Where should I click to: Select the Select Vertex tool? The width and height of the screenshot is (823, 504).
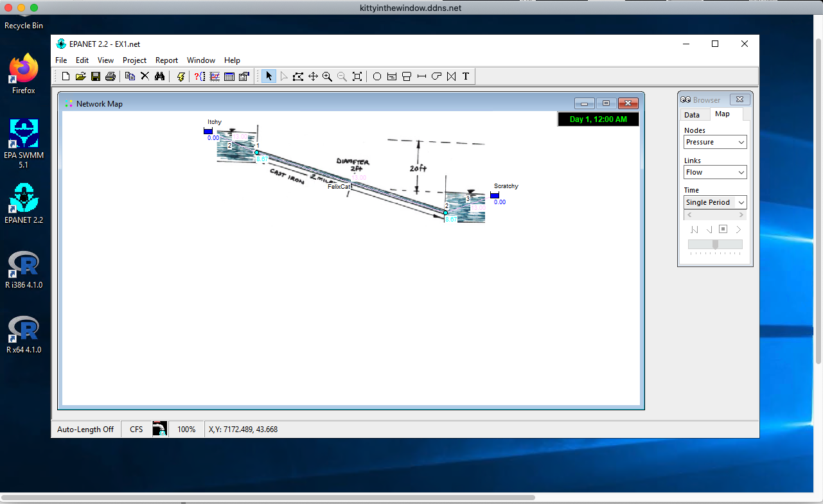pyautogui.click(x=283, y=76)
